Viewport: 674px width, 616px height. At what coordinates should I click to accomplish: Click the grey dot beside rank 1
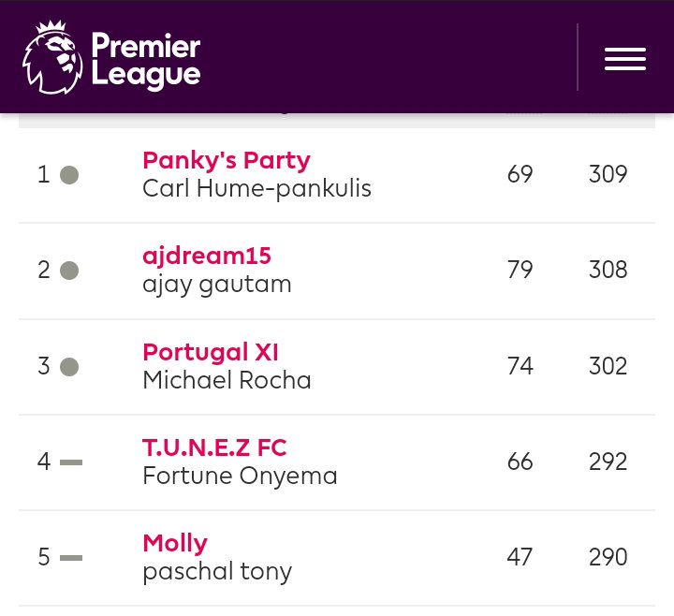click(x=69, y=175)
